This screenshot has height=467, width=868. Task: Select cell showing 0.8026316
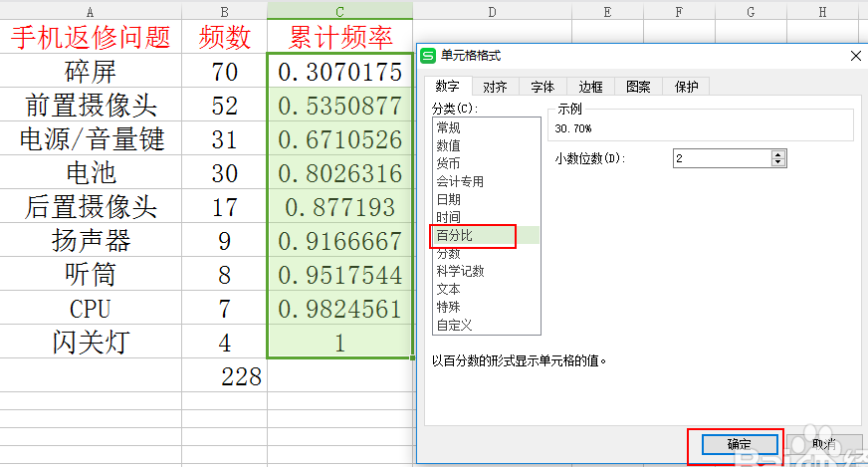(339, 173)
